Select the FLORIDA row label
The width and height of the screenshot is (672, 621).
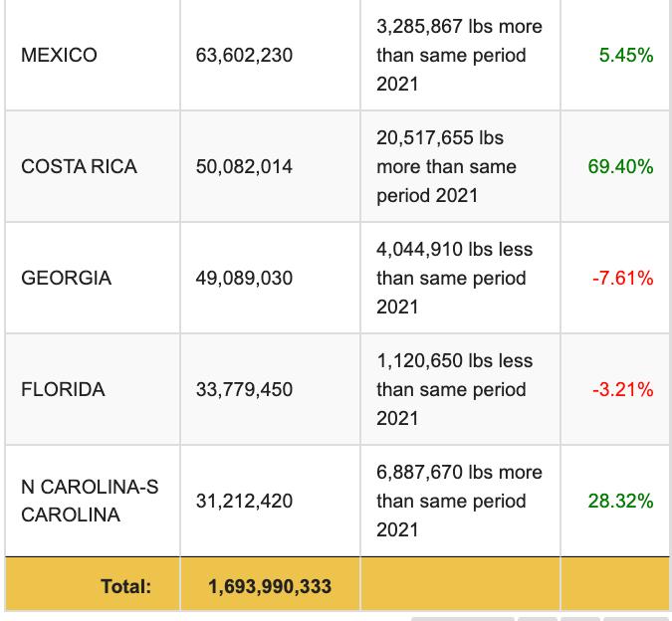[63, 389]
